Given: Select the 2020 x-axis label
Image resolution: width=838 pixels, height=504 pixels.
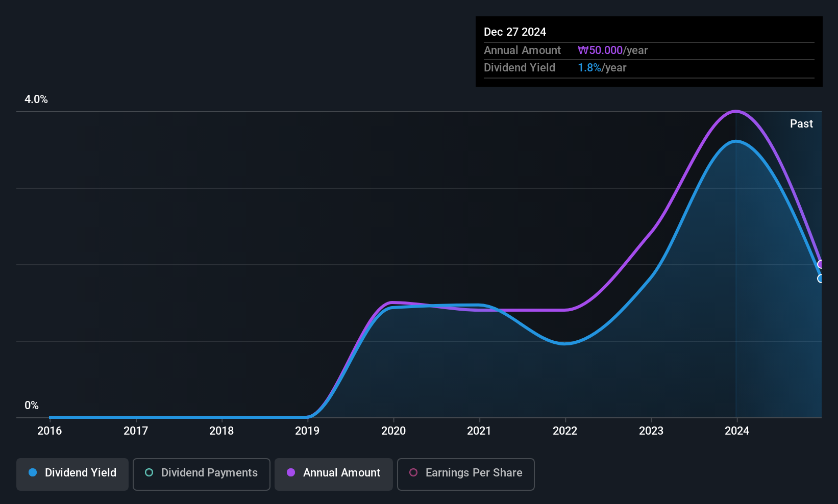Looking at the screenshot, I should [393, 431].
